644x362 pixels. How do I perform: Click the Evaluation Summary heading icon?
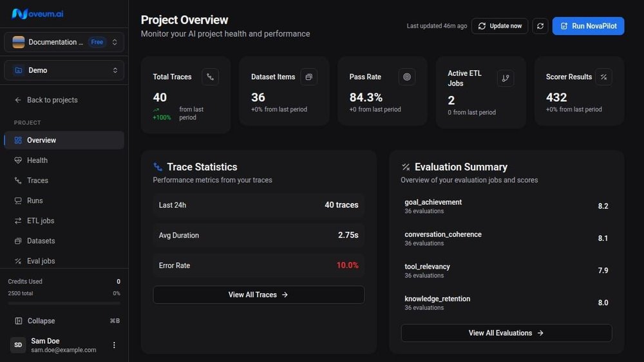tap(406, 167)
